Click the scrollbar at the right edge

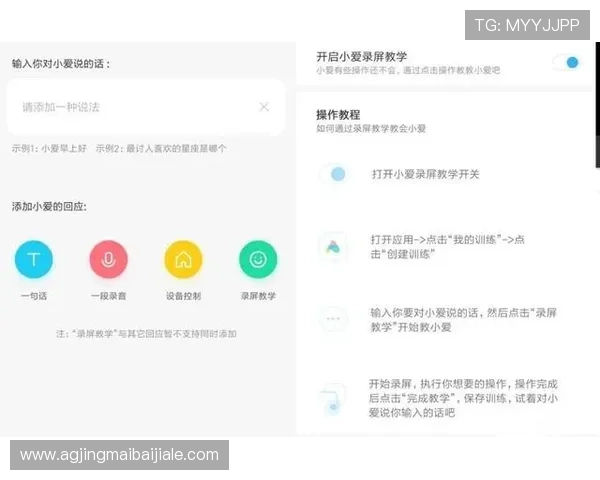pos(597,104)
